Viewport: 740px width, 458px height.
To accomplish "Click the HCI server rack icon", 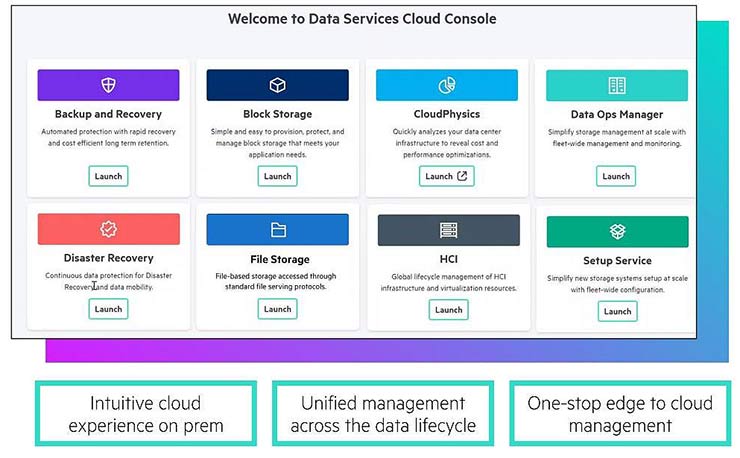I will coord(447,230).
